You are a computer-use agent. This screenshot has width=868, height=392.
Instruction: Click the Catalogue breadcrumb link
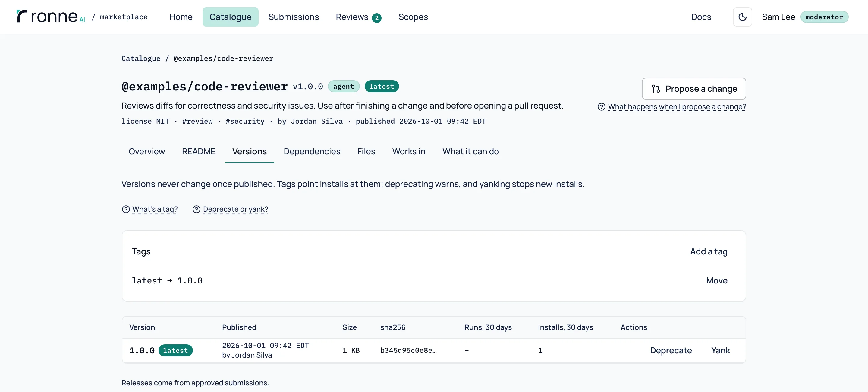click(x=141, y=58)
